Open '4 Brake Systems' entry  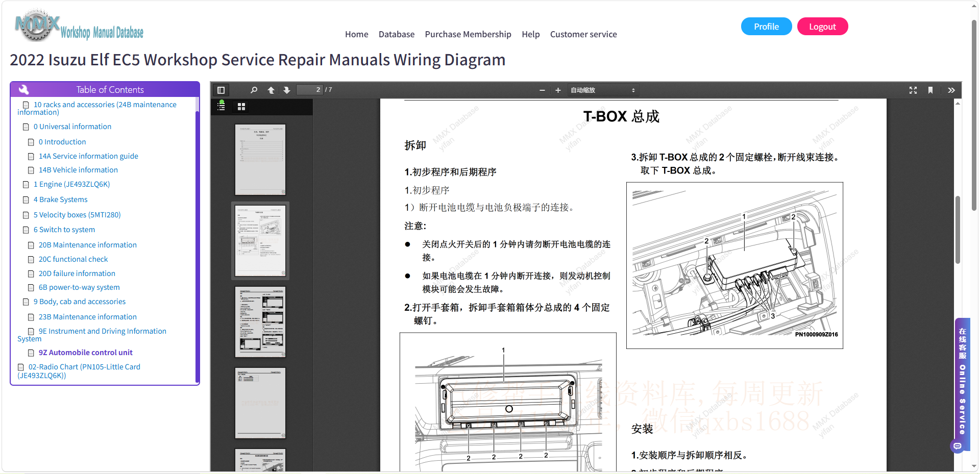61,199
